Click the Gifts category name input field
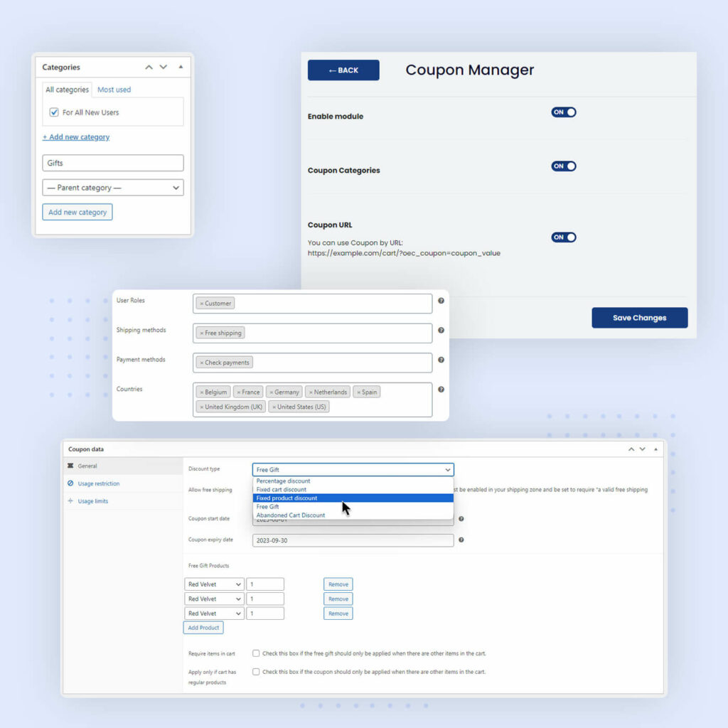The image size is (728, 728). tap(113, 163)
